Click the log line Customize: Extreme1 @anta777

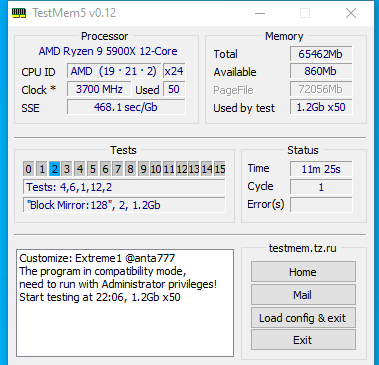coord(97,258)
